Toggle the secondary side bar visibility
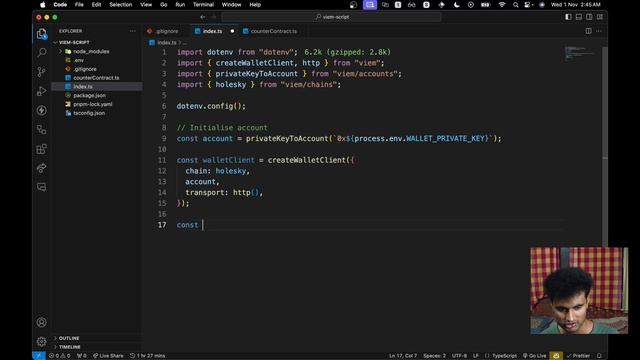Image resolution: width=640 pixels, height=360 pixels. pos(589,17)
